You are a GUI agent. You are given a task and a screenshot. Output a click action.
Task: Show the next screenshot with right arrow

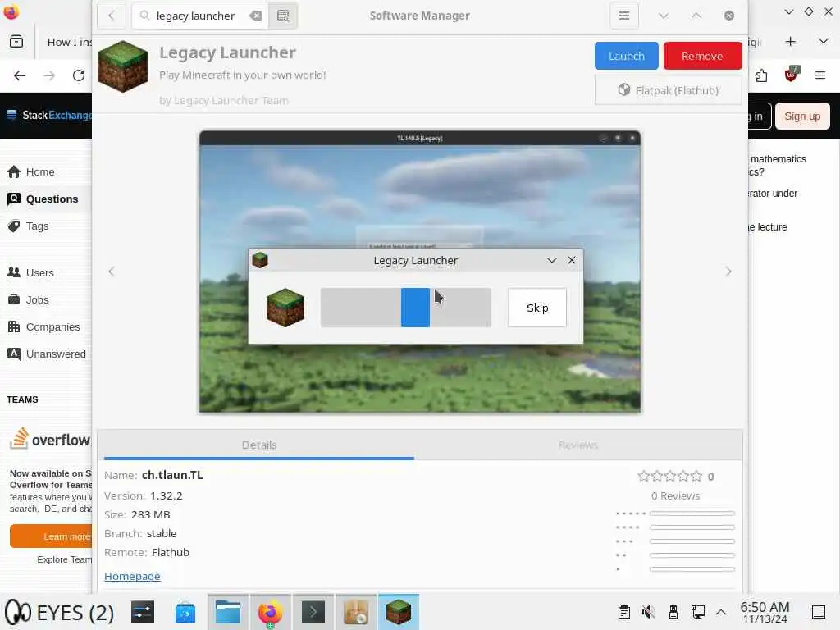728,272
